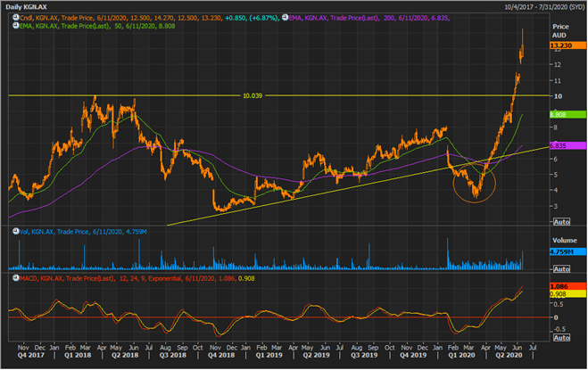This screenshot has width=588, height=370.
Task: Click the Q4 2019 quarter label
Action: [413, 355]
